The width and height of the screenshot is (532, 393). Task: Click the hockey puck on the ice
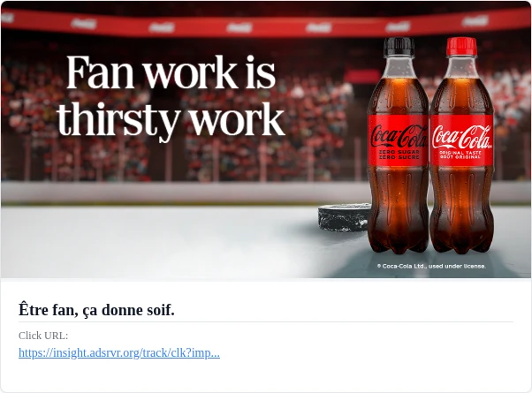pyautogui.click(x=344, y=217)
